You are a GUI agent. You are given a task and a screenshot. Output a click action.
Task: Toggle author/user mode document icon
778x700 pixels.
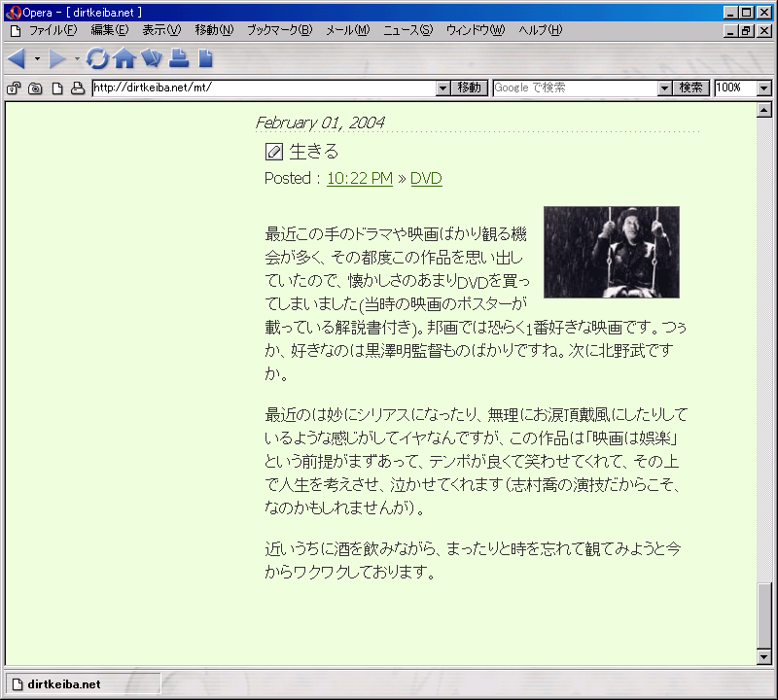click(x=57, y=88)
